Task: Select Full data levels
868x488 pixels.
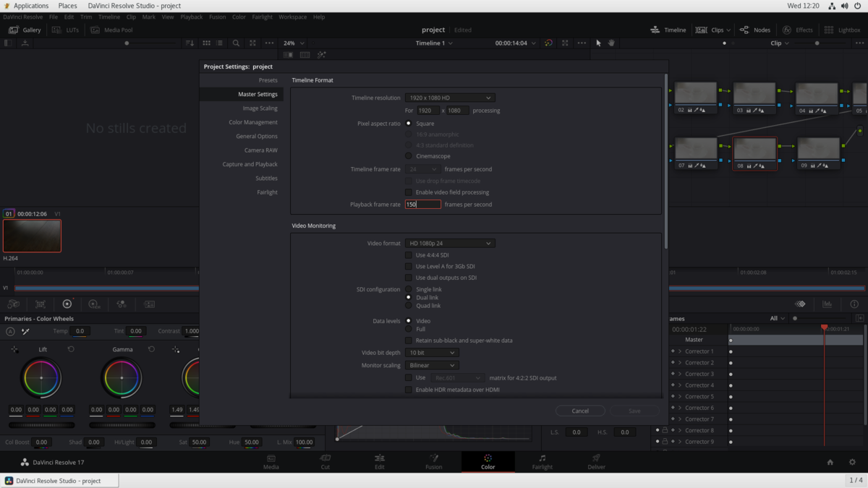Action: point(409,329)
